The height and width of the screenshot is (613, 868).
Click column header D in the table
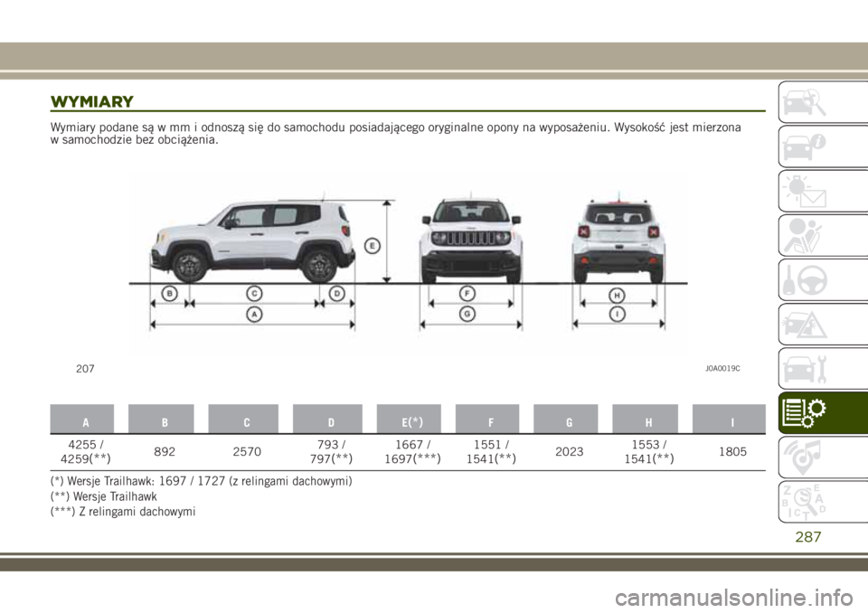327,420
